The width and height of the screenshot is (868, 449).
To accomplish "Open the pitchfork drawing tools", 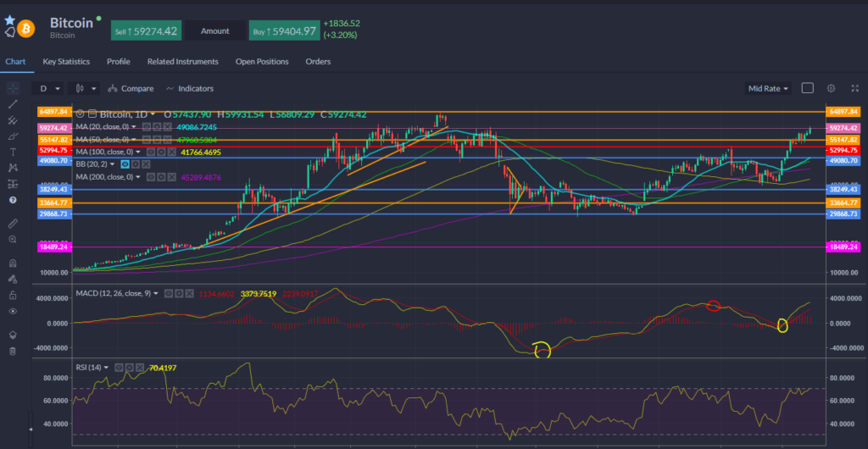I will point(13,120).
